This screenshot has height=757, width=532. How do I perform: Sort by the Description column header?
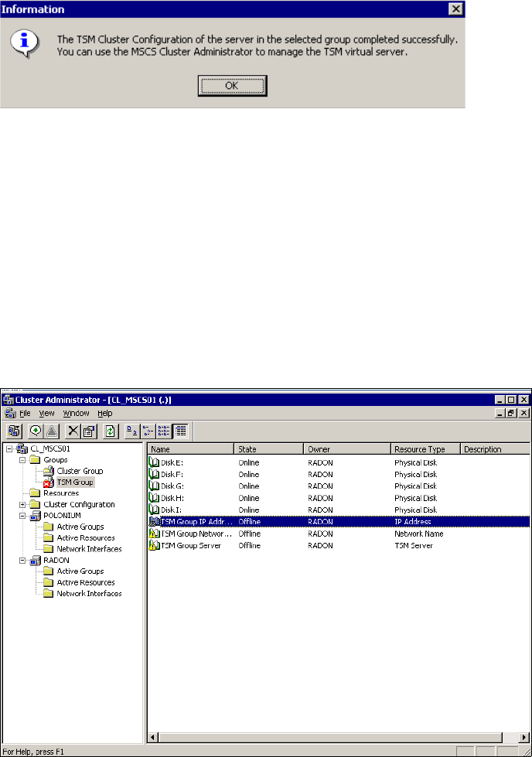[496, 449]
